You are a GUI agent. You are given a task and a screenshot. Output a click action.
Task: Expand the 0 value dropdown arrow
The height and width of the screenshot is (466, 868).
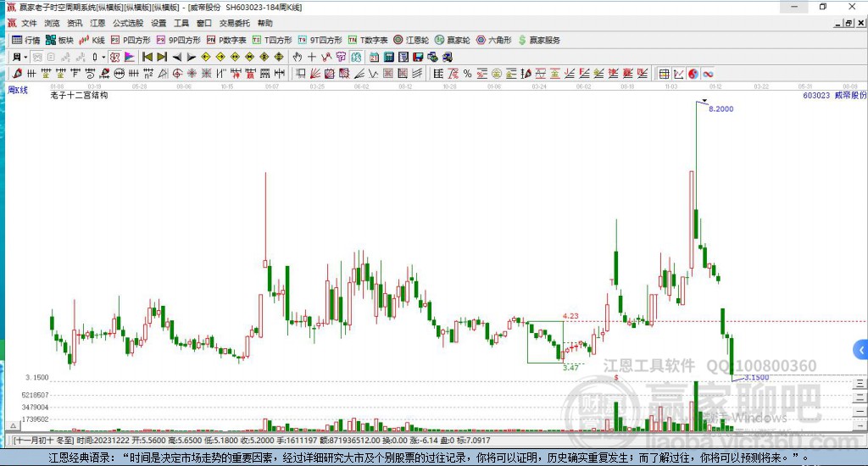coord(103,57)
